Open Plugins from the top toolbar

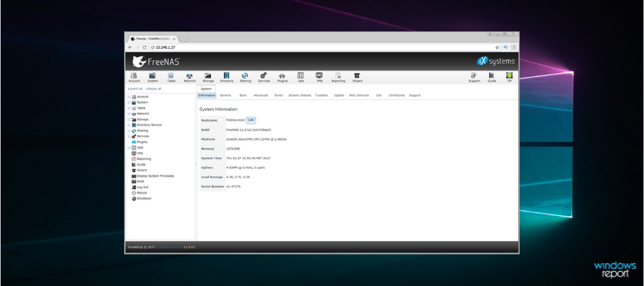coord(282,77)
